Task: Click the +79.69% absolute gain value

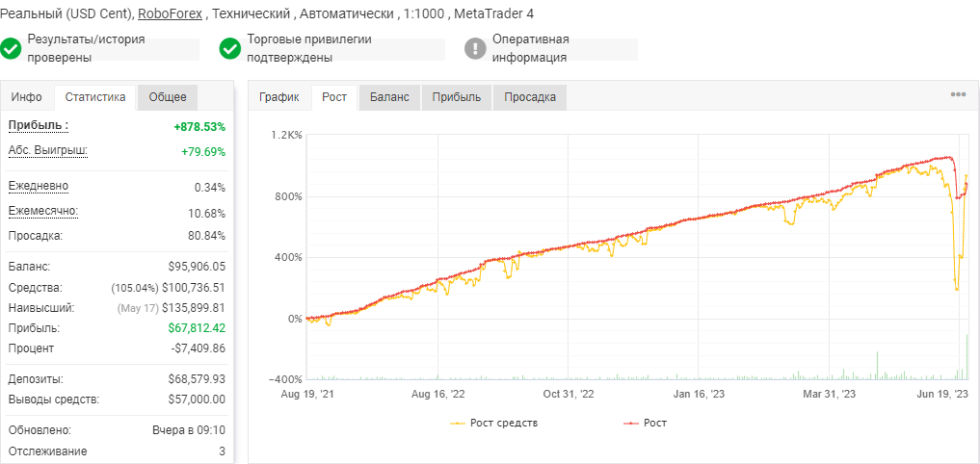Action: 202,152
